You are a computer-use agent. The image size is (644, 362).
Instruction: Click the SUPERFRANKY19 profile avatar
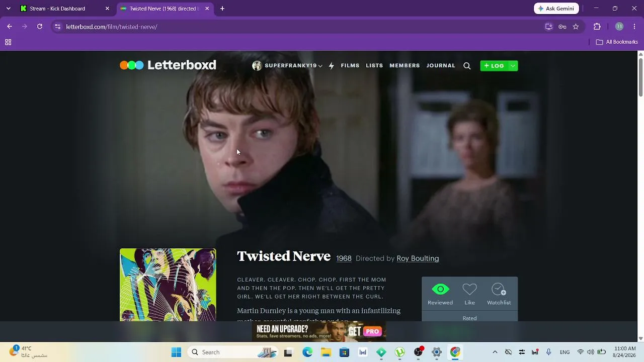click(x=257, y=66)
